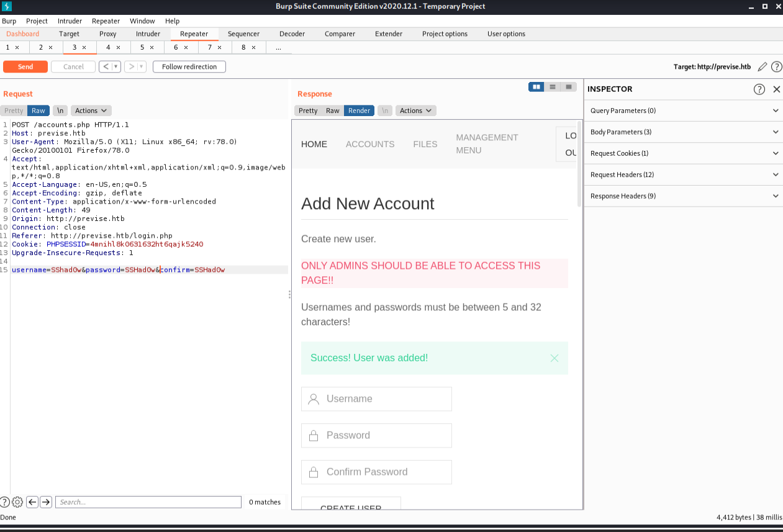
Task: Switch to stacked horizontal layout view
Action: pos(553,87)
